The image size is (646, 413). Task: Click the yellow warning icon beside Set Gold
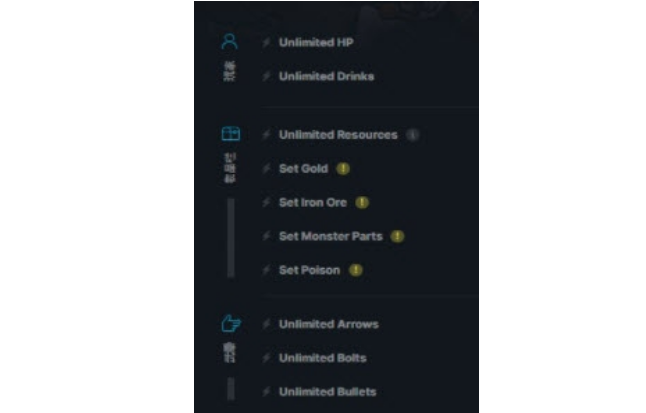(342, 169)
